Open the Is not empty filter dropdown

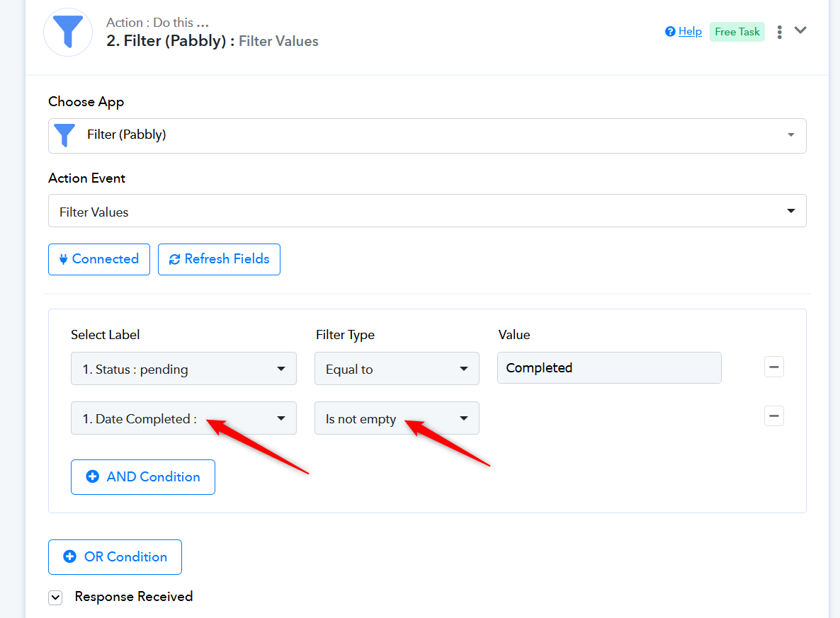(397, 418)
